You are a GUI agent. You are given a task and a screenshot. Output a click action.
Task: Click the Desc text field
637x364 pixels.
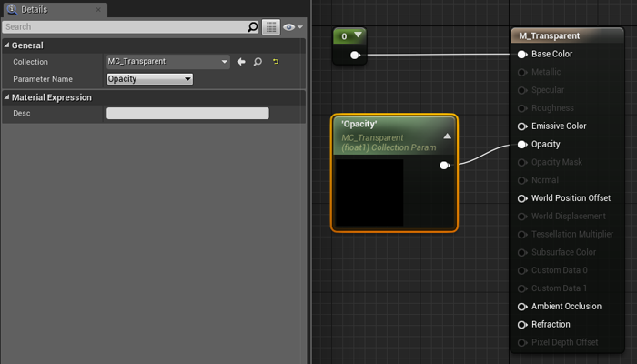point(187,114)
